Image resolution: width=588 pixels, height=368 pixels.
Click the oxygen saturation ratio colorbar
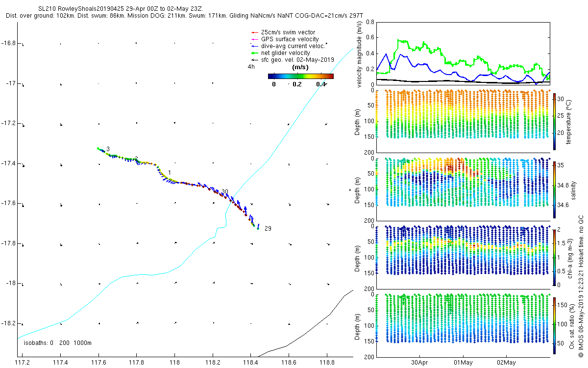(554, 325)
